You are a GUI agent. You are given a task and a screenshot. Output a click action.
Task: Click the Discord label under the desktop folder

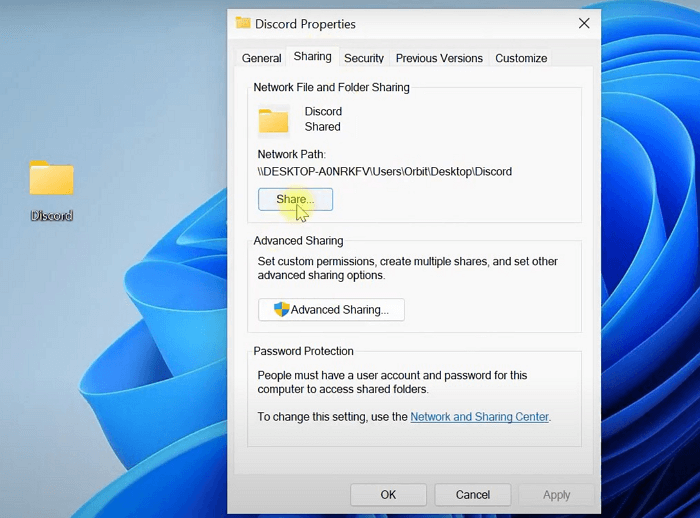pyautogui.click(x=51, y=216)
